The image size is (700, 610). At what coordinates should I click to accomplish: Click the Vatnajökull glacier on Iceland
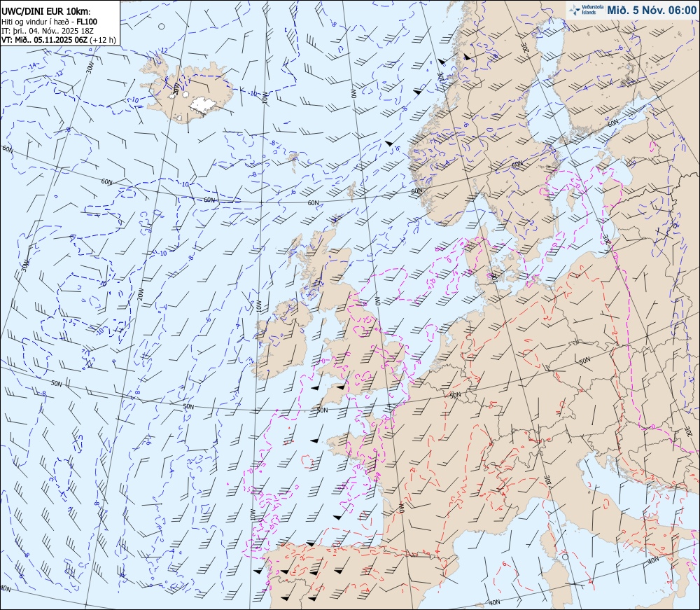pos(203,104)
